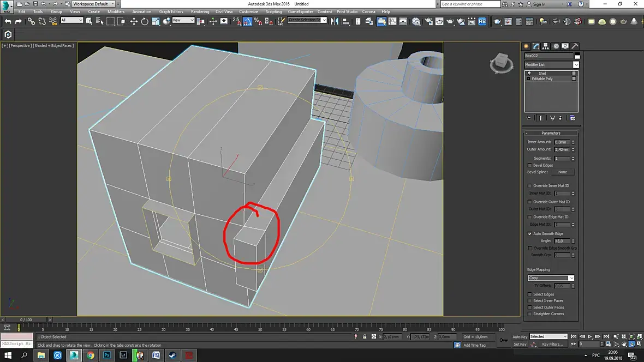Activate the Select and Move tool
The width and height of the screenshot is (644, 362).
(134, 21)
